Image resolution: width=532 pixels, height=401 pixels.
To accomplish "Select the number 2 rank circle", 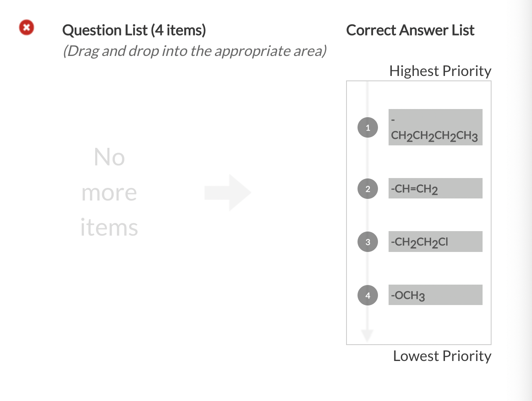I will 368,189.
